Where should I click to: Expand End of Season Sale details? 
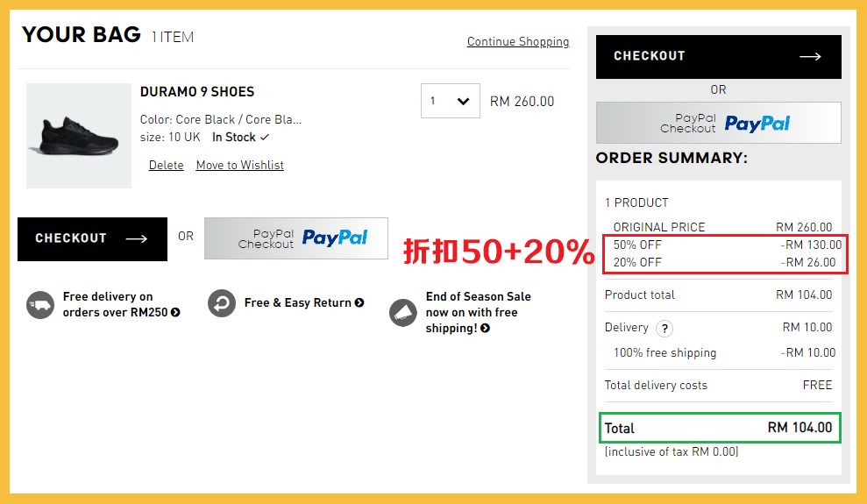point(485,329)
